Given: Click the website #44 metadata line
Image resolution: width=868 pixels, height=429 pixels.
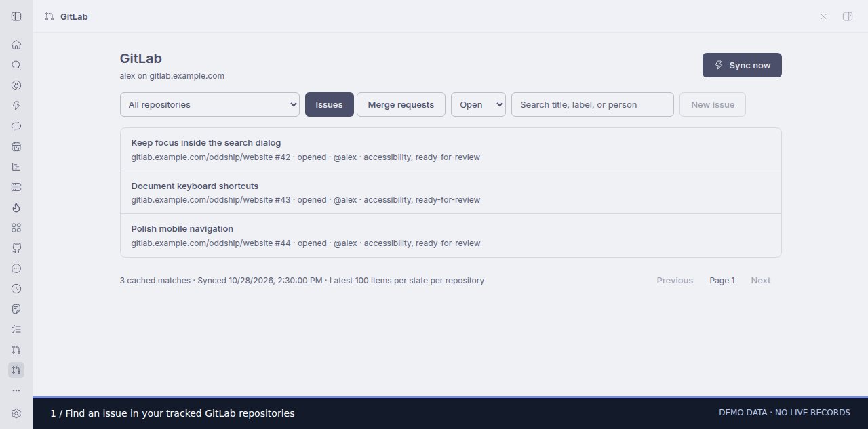Looking at the screenshot, I should [x=305, y=243].
